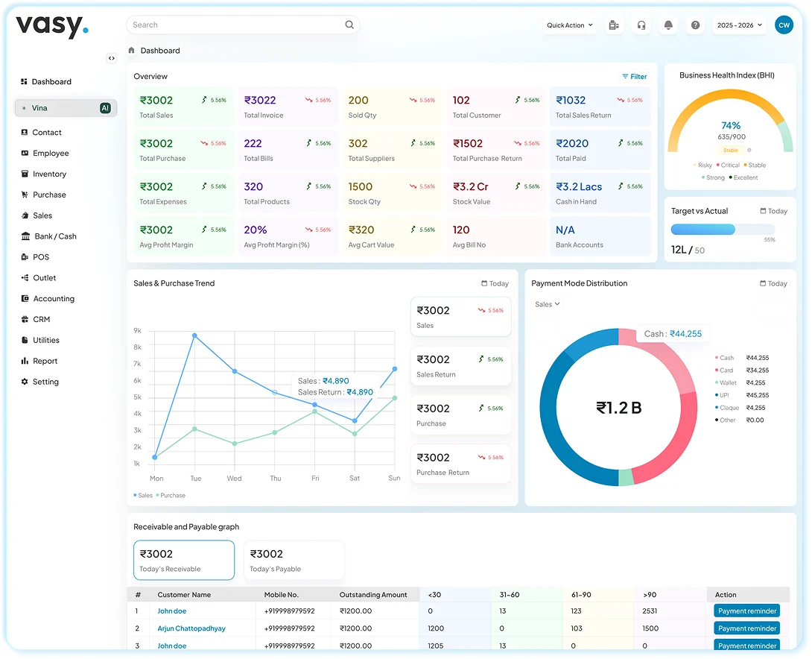The image size is (812, 659).
Task: Click the Cash in Hand ₹3.2 Lacs card
Action: coord(600,193)
